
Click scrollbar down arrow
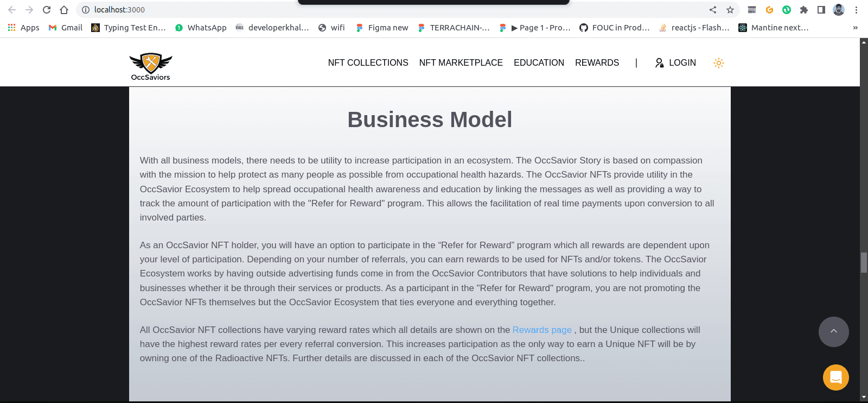pos(864,398)
